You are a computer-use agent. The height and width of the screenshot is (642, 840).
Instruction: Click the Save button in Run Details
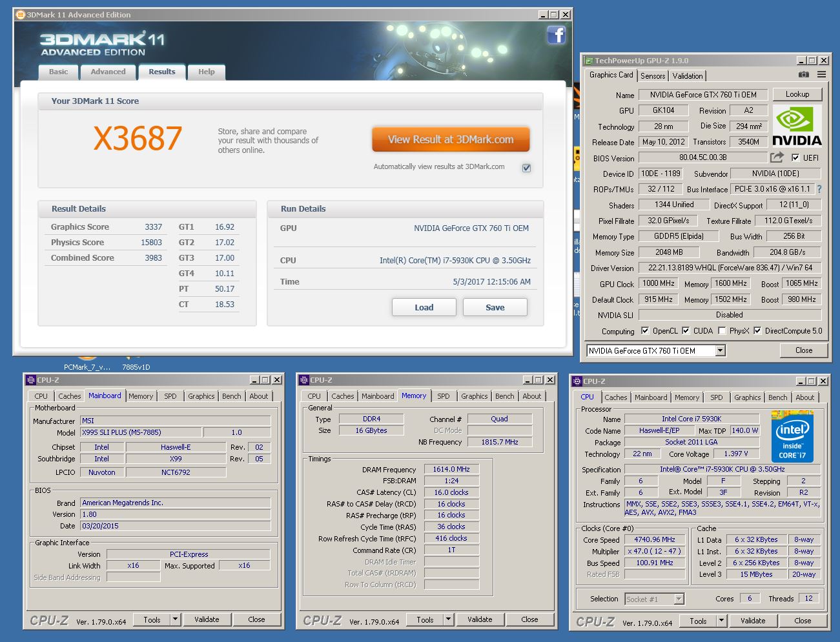495,307
